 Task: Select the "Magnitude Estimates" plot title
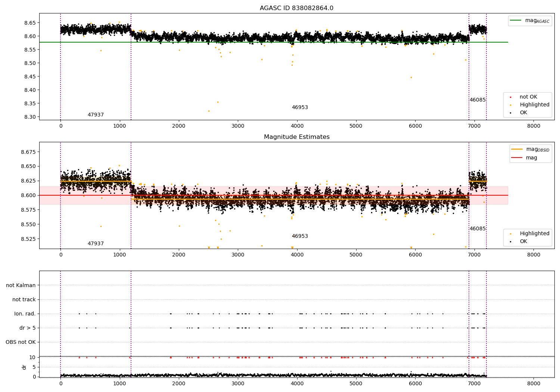(296, 137)
